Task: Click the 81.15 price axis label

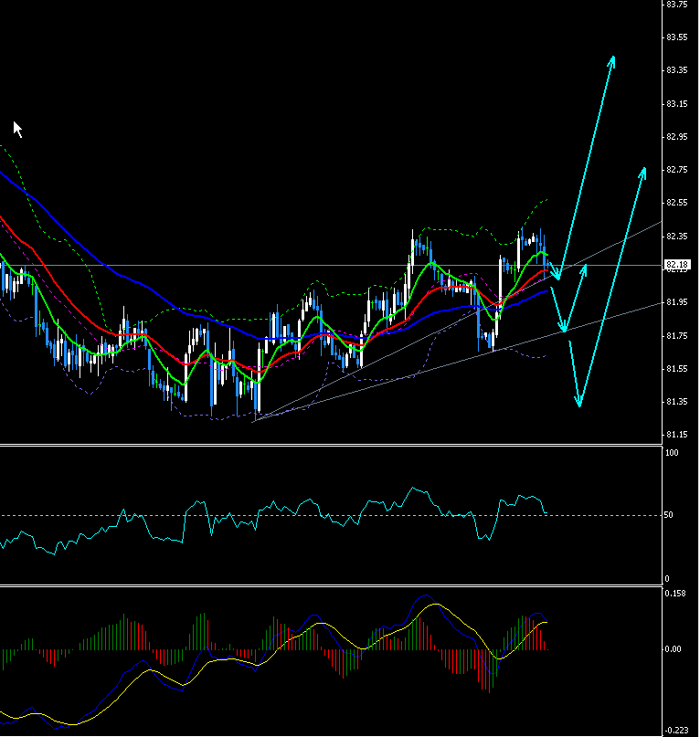Action: pos(676,435)
